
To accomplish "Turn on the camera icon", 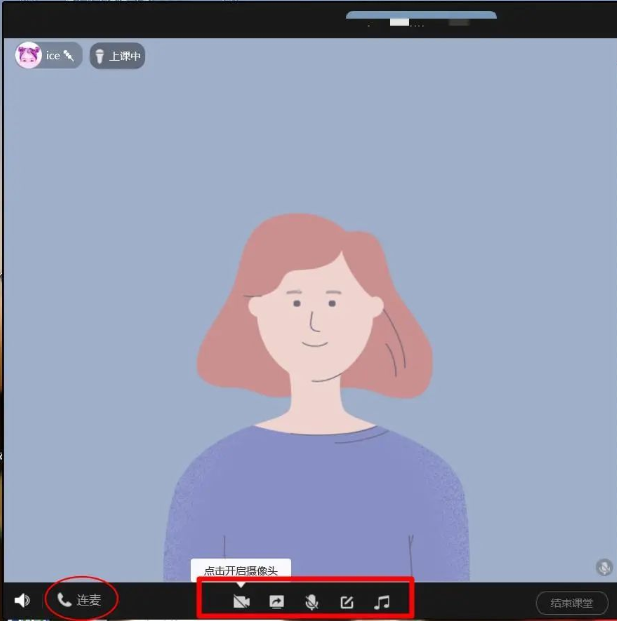I will pyautogui.click(x=240, y=602).
